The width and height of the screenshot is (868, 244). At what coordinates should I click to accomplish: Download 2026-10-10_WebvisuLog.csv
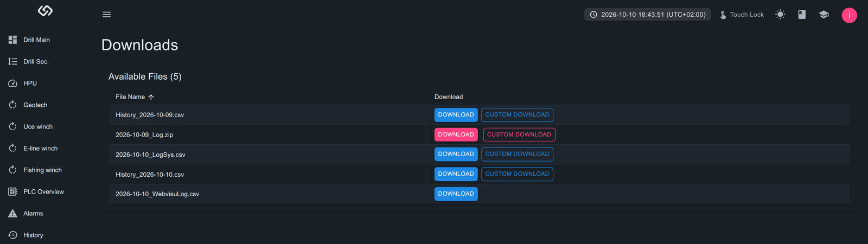click(x=456, y=194)
